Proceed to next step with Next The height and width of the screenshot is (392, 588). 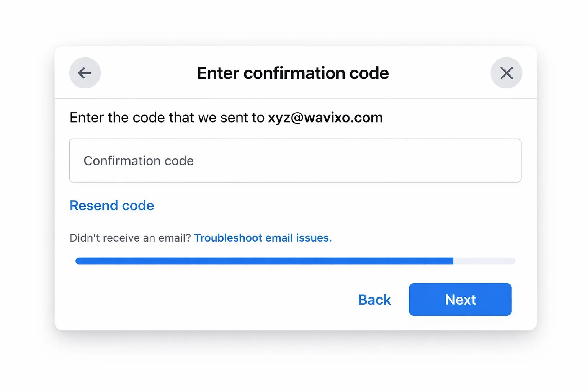click(x=460, y=299)
